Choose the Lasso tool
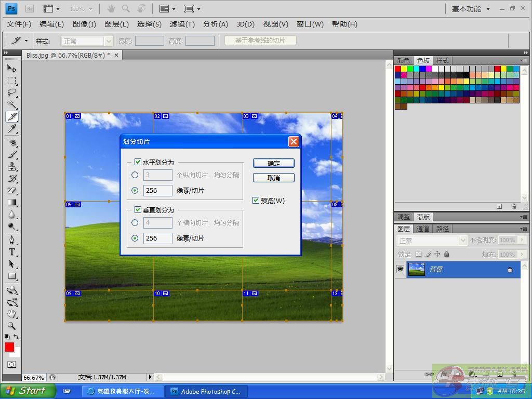The height and width of the screenshot is (399, 532). (x=12, y=92)
